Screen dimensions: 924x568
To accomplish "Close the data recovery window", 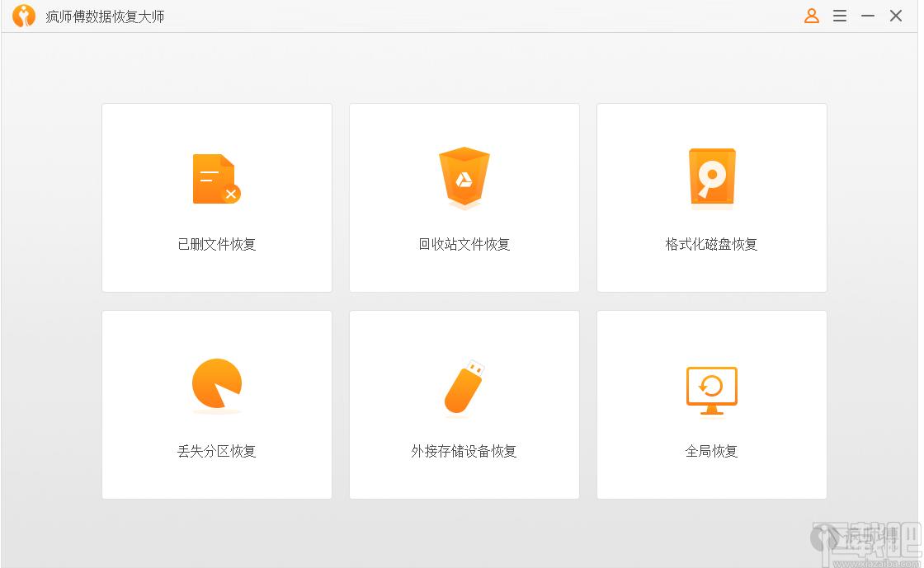I will (x=896, y=16).
